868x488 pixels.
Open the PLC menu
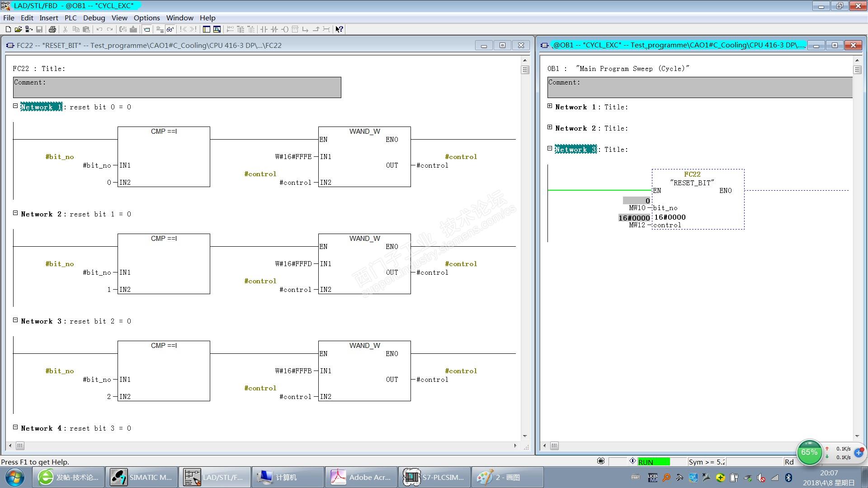71,18
